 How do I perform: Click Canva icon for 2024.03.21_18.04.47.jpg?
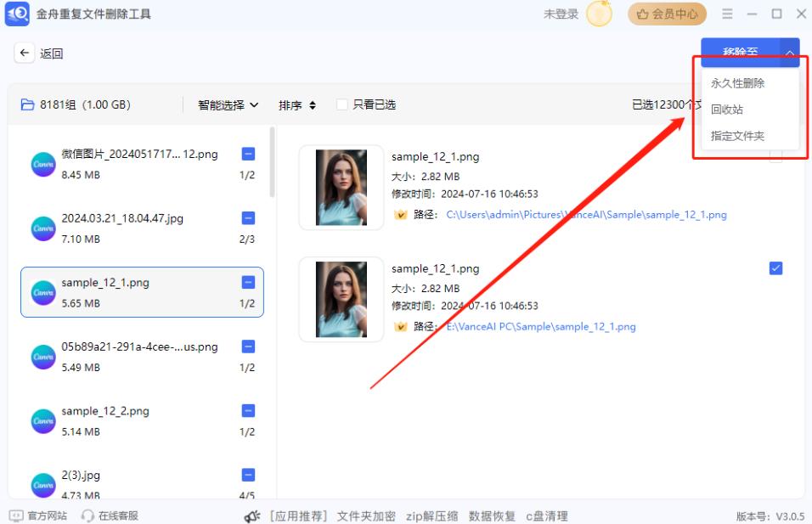(x=43, y=228)
